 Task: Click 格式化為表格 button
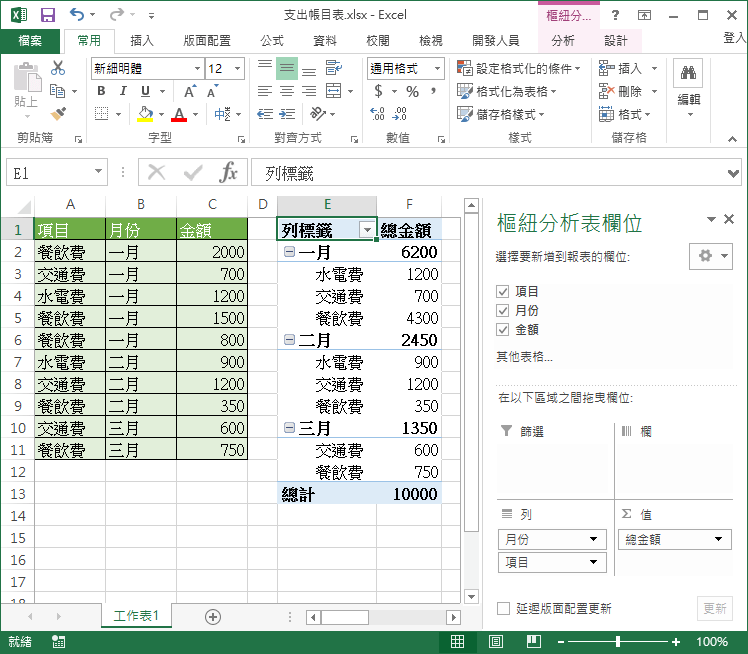point(507,91)
